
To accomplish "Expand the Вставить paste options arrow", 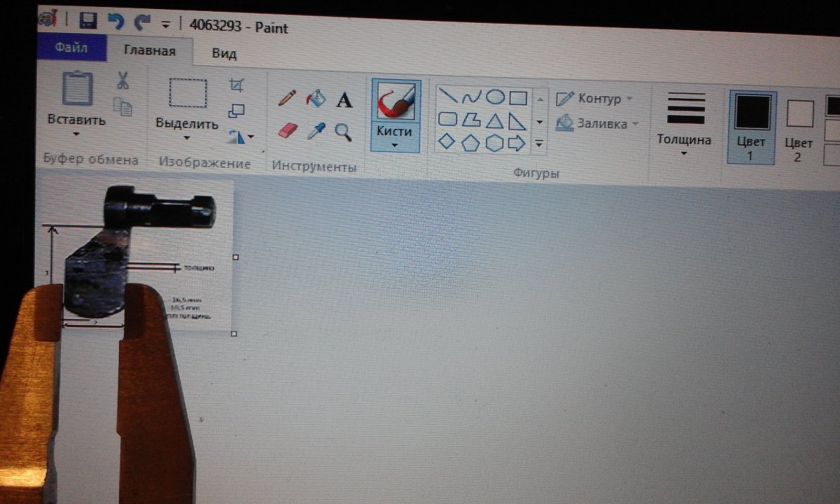I will pyautogui.click(x=76, y=135).
